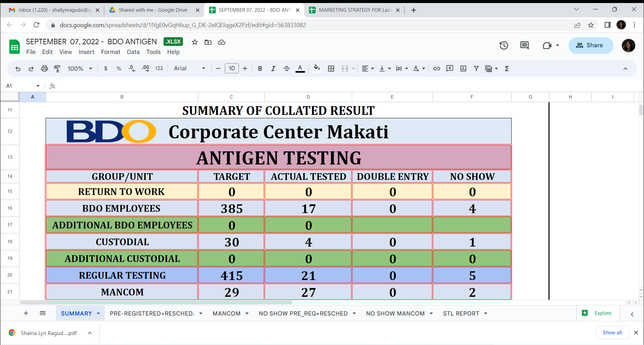This screenshot has width=644, height=345.
Task: Toggle strikethrough formatting
Action: point(286,69)
